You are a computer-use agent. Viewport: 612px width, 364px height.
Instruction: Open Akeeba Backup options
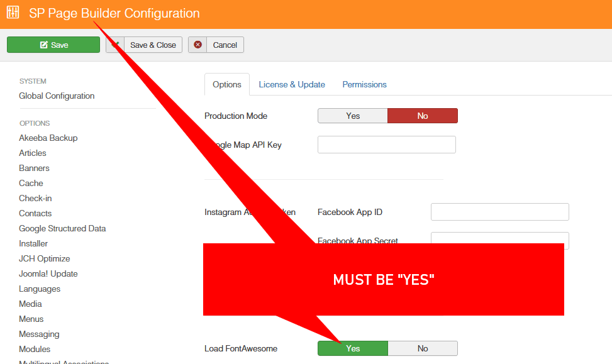(x=48, y=138)
